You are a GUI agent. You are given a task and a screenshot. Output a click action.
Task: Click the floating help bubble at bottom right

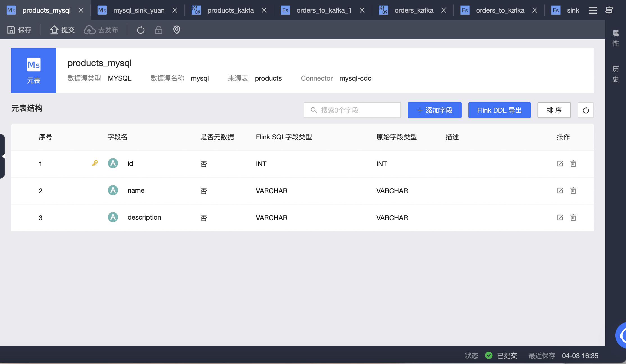(x=621, y=335)
